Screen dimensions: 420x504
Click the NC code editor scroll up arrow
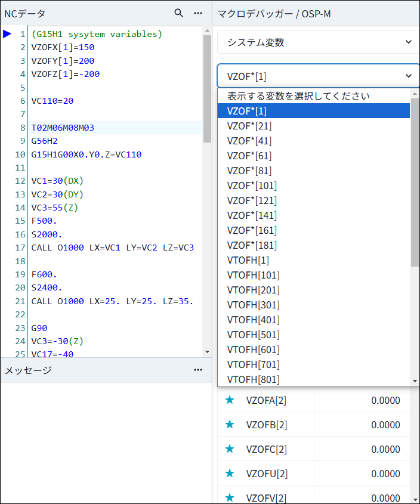pos(207,30)
